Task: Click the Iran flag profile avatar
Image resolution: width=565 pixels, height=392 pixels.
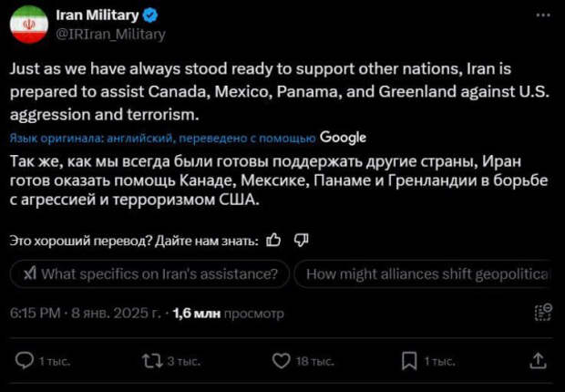Action: click(x=29, y=24)
